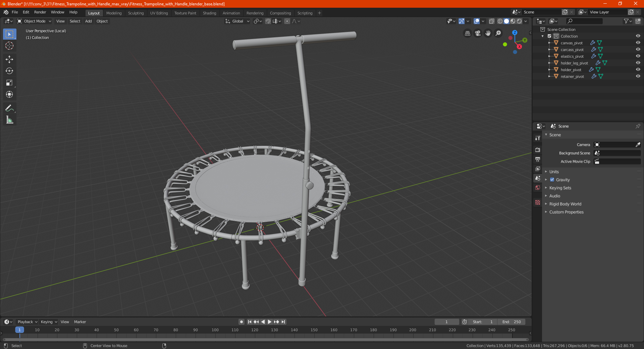Switch to the Shading workspace tab

(209, 13)
